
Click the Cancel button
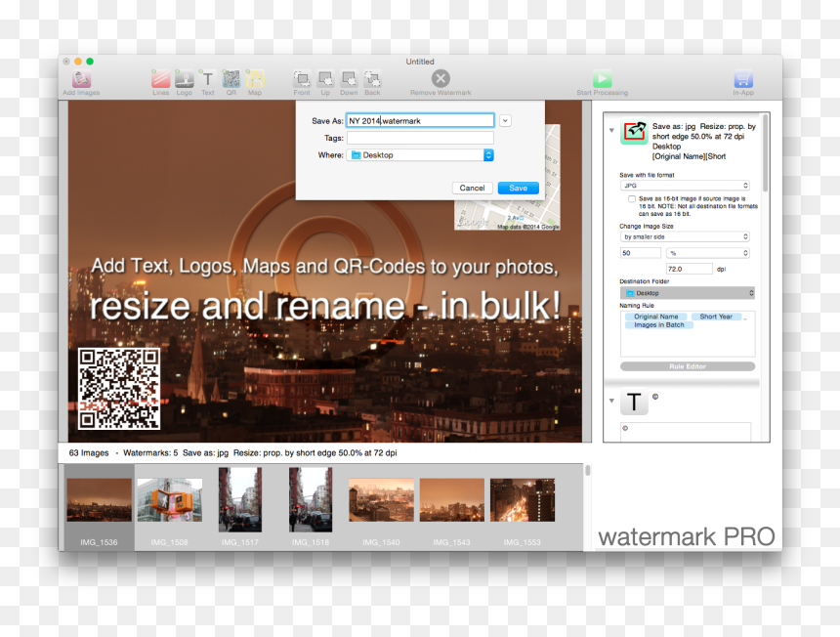coord(472,188)
